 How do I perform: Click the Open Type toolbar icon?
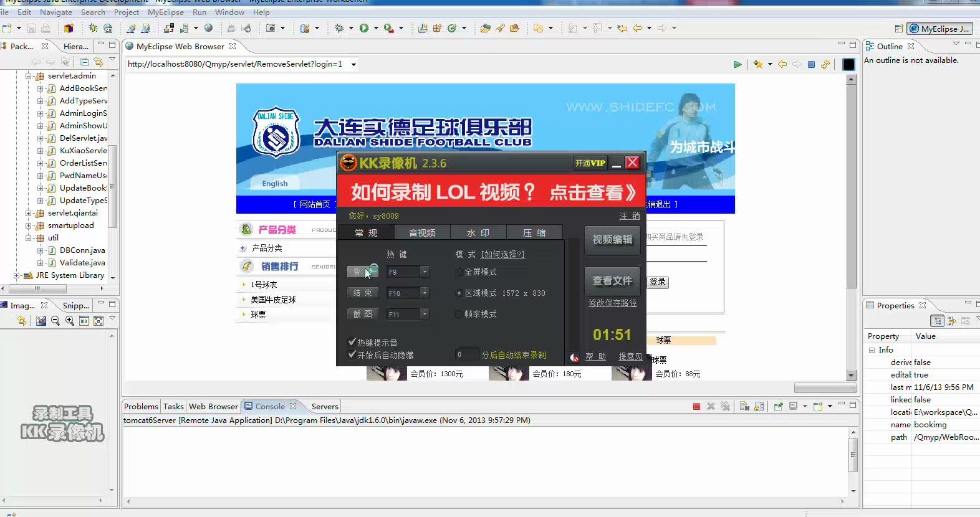485,28
